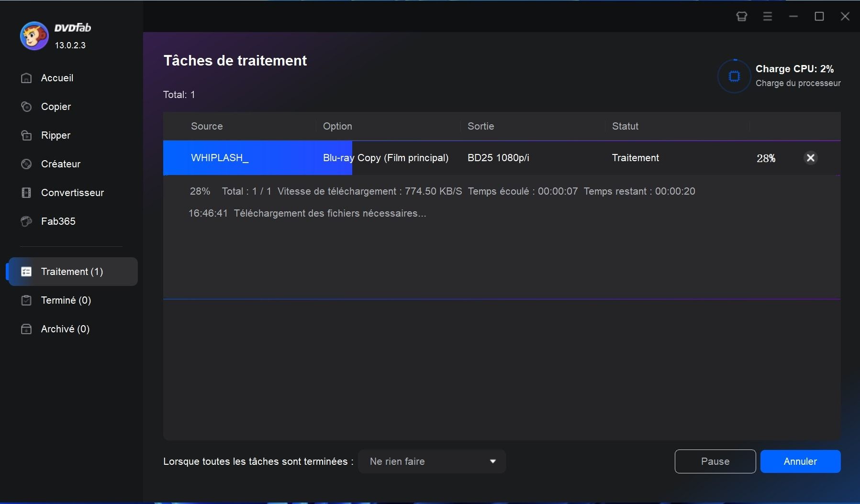
Task: Click the Terminé clipboard icon
Action: pyautogui.click(x=26, y=300)
